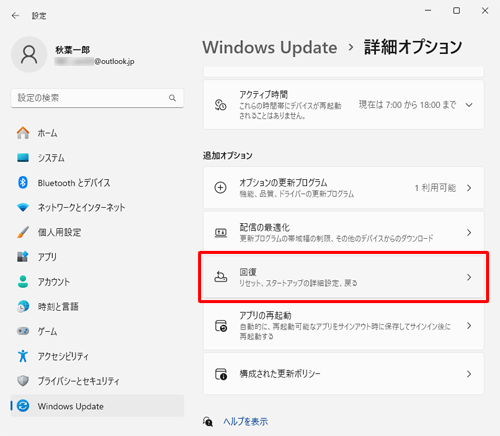
Task: Open ネットワークとインターネット settings
Action: 97,207
